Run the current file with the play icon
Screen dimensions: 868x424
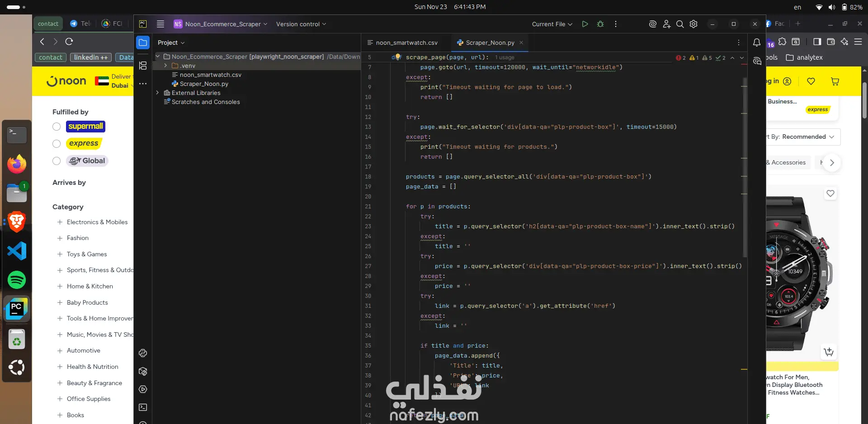[x=585, y=24]
